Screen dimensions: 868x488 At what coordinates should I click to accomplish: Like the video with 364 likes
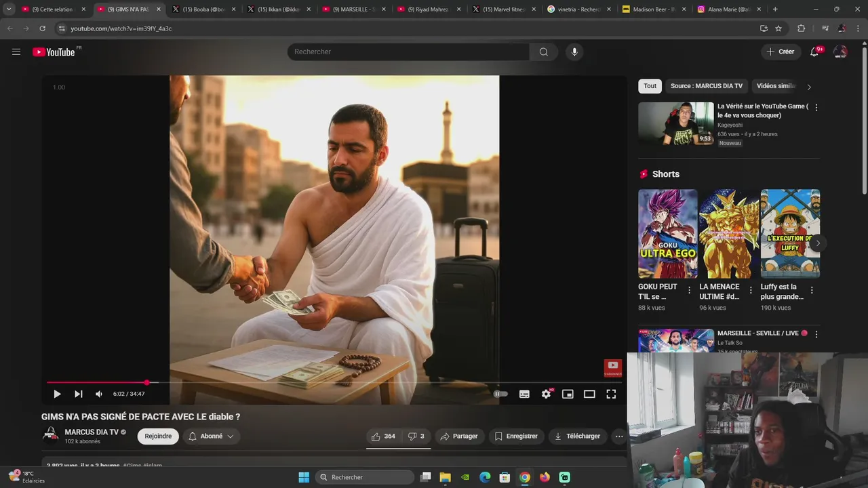[x=383, y=436]
